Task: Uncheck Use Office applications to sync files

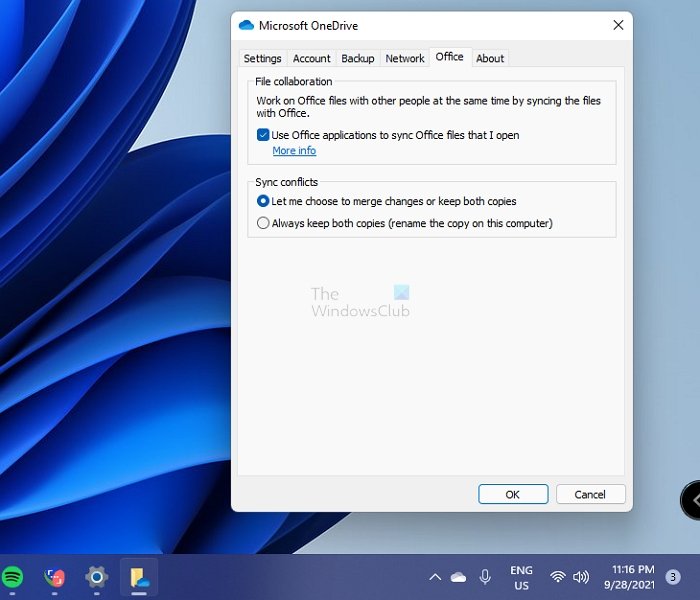Action: [263, 135]
